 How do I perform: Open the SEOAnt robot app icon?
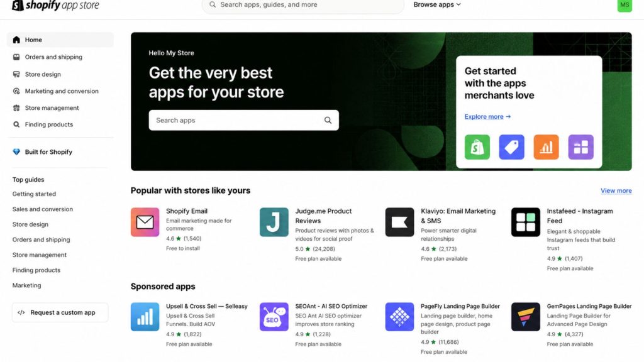(x=274, y=317)
